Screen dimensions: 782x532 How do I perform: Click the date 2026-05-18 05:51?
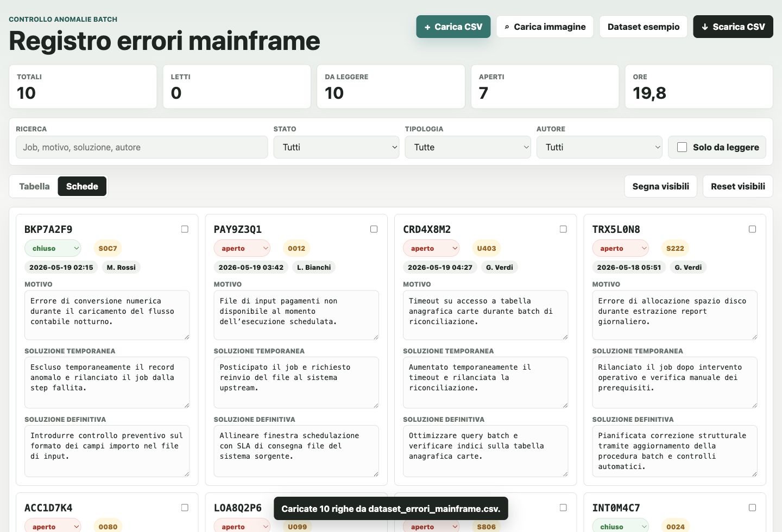click(x=629, y=267)
